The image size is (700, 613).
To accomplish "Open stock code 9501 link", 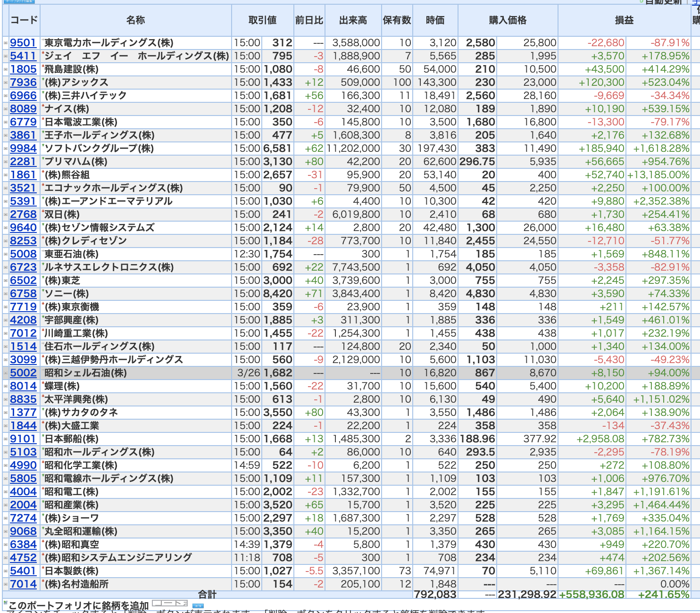I will (x=23, y=43).
